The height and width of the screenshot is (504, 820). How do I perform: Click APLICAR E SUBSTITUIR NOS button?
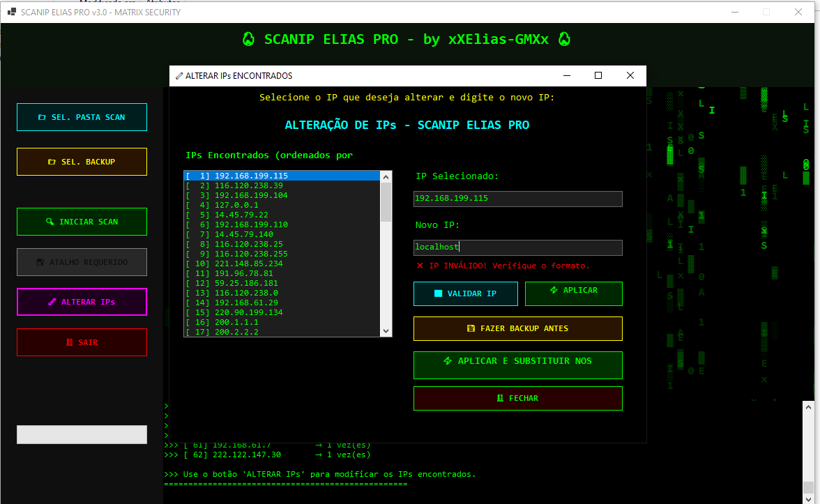517,365
